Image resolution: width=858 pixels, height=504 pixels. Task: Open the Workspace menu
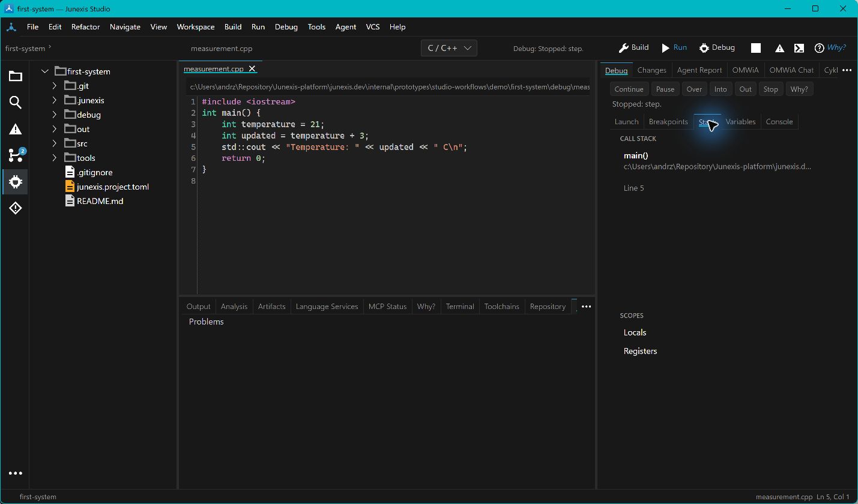tap(196, 27)
